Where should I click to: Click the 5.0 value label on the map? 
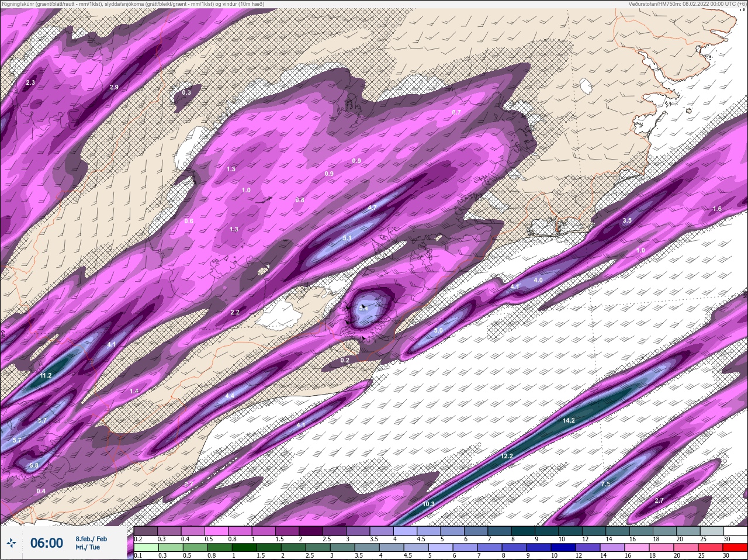(438, 331)
